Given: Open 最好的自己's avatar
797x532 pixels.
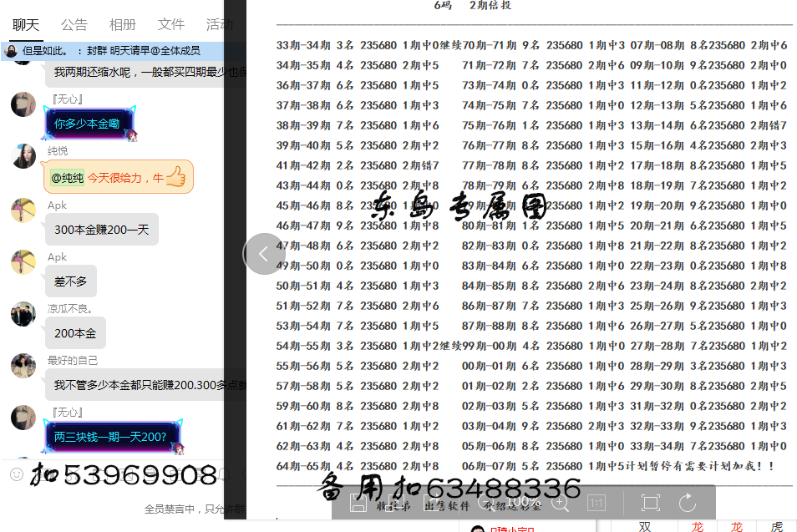Looking at the screenshot, I should click(x=23, y=366).
